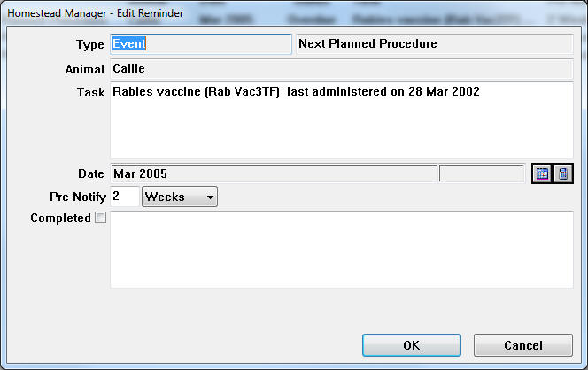
Task: Select the Type field showing Event
Action: click(x=200, y=44)
